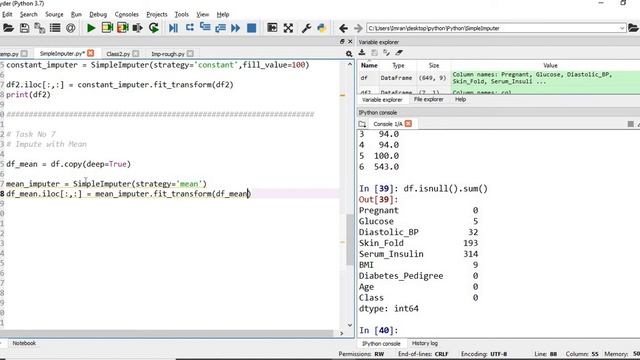
Task: Switch to Imp-rough.py editor tab
Action: tap(168, 54)
